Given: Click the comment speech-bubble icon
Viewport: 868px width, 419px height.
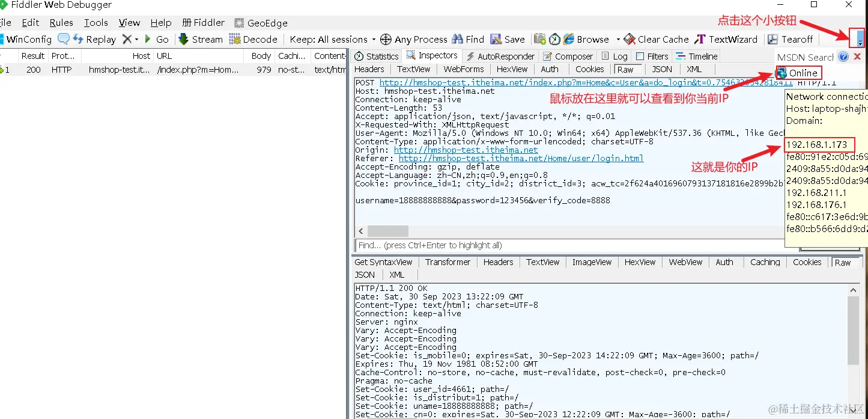Looking at the screenshot, I should pyautogui.click(x=63, y=39).
